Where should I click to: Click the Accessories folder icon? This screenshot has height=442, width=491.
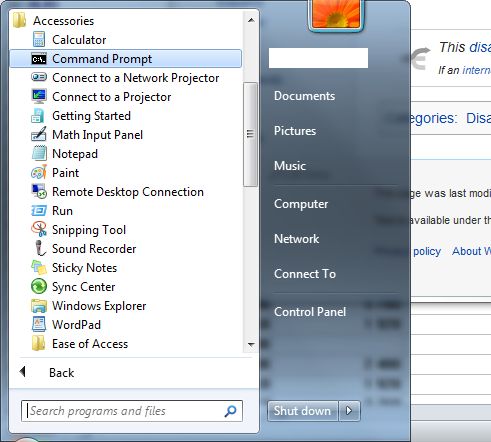pyautogui.click(x=19, y=21)
